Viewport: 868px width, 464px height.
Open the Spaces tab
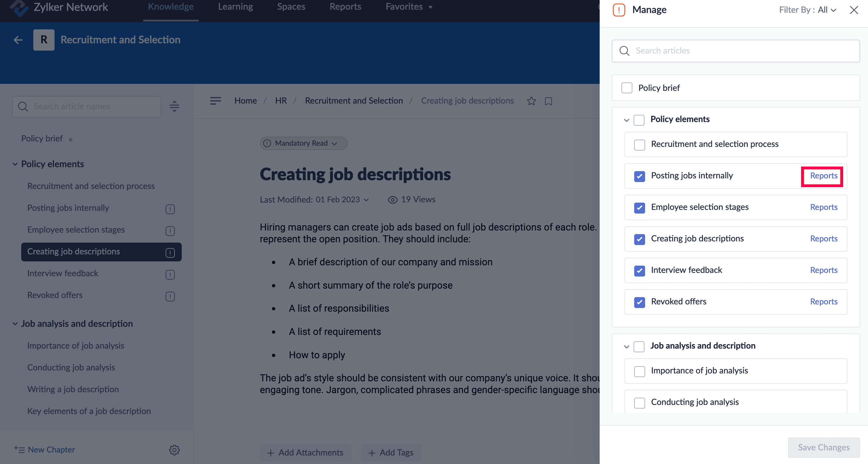click(x=291, y=7)
